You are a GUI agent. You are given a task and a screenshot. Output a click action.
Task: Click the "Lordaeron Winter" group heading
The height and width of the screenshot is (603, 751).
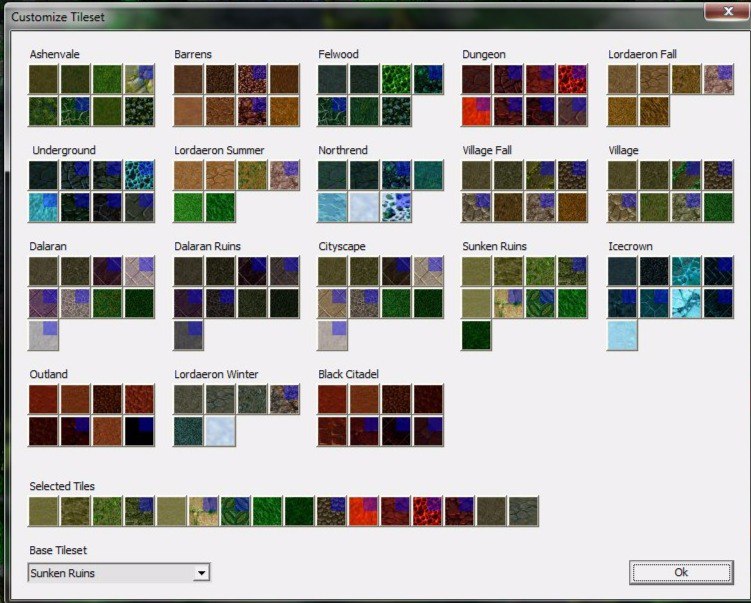tap(216, 374)
